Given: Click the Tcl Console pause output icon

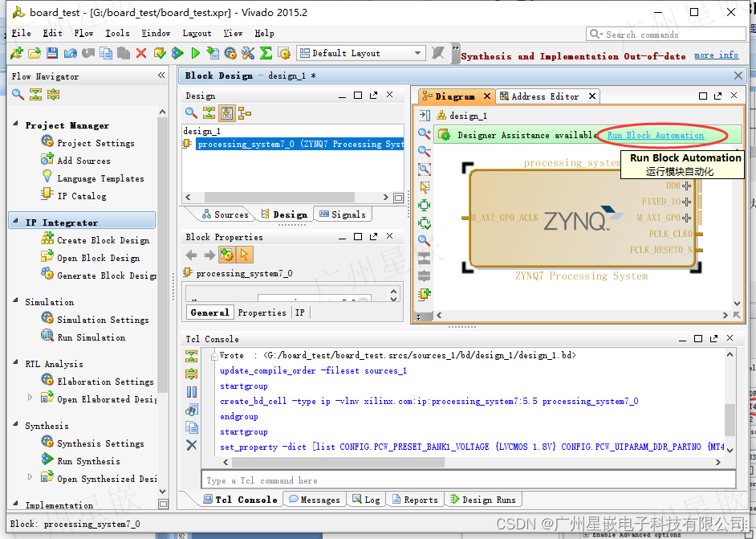Looking at the screenshot, I should [x=192, y=392].
